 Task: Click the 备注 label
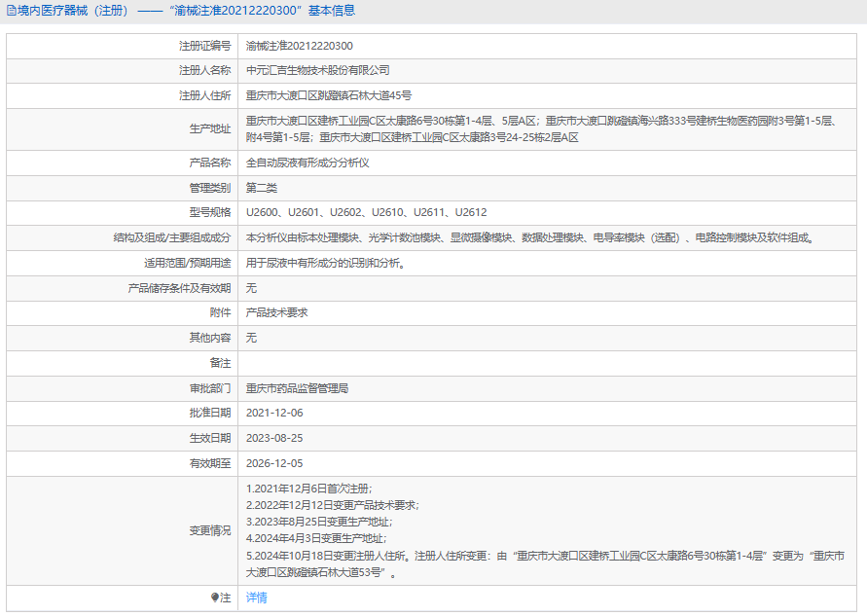pyautogui.click(x=220, y=363)
